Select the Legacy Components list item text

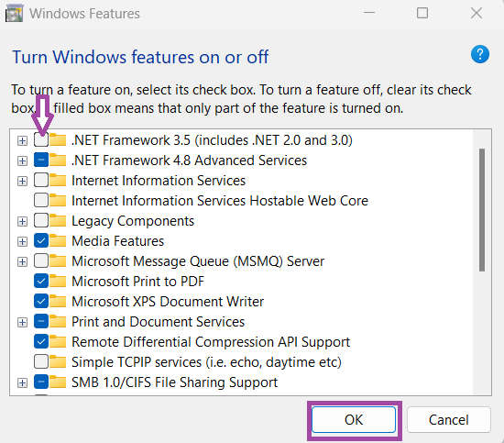pos(133,221)
